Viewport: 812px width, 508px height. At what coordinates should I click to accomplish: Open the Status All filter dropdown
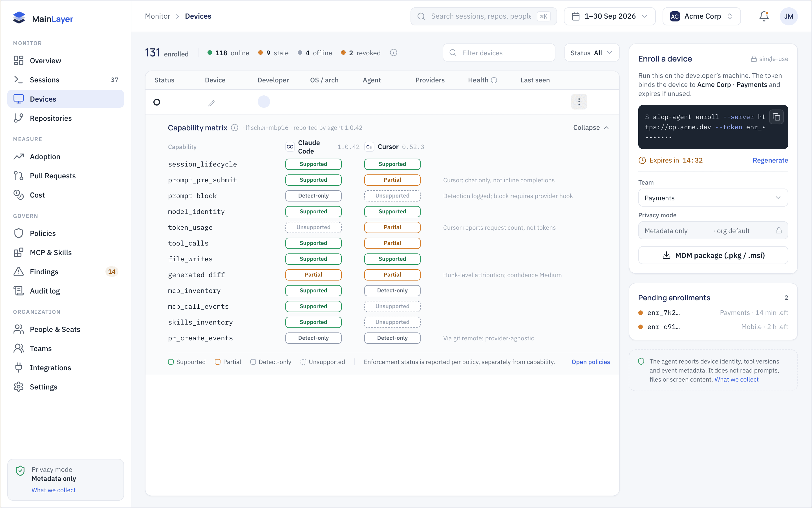592,53
